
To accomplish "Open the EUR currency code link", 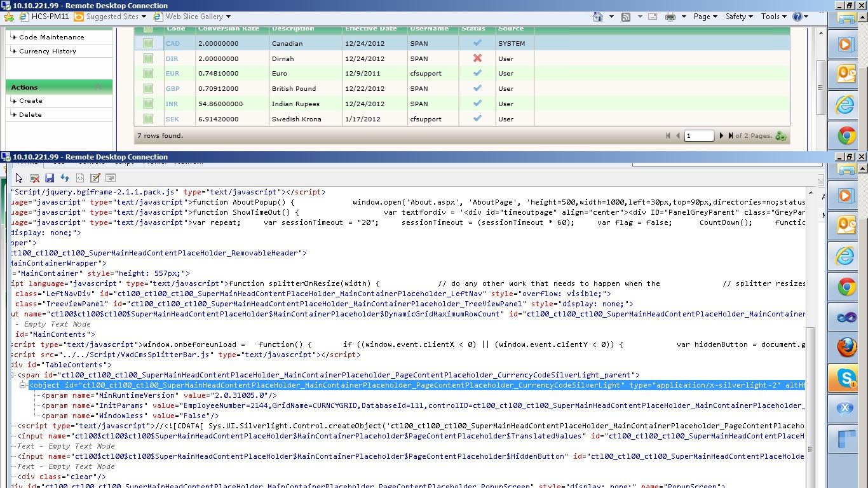I will tap(172, 74).
